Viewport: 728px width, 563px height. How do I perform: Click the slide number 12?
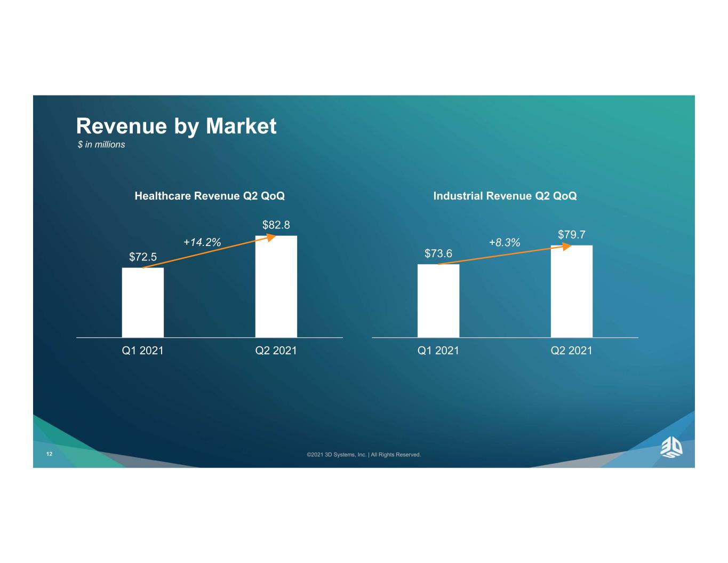(x=49, y=454)
